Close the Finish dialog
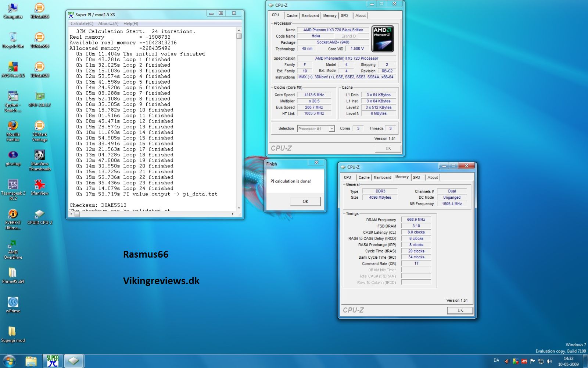Screen dimensions: 588x368 click(x=316, y=162)
